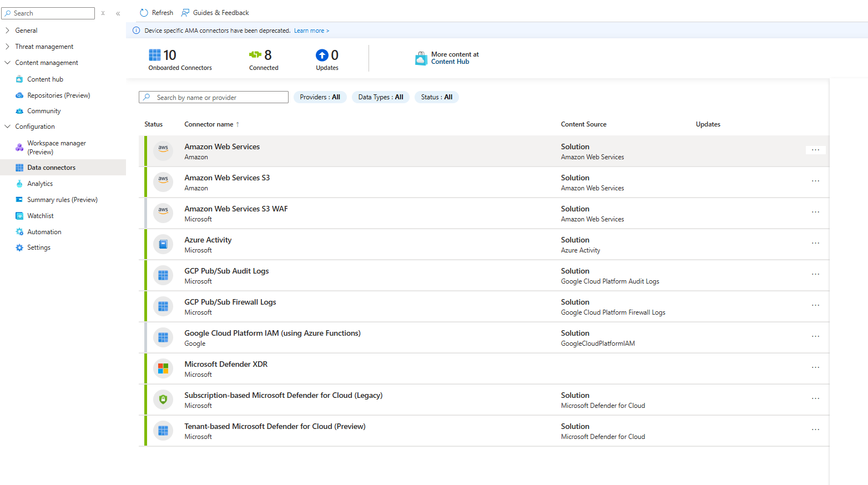868x485 pixels.
Task: Select the Amazon Web Services S3 WAF connector
Action: pos(484,214)
